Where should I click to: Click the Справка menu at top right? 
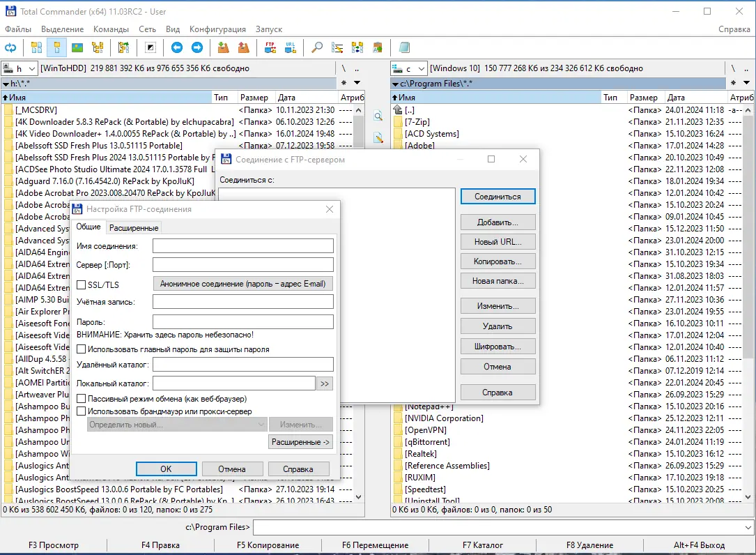click(734, 29)
